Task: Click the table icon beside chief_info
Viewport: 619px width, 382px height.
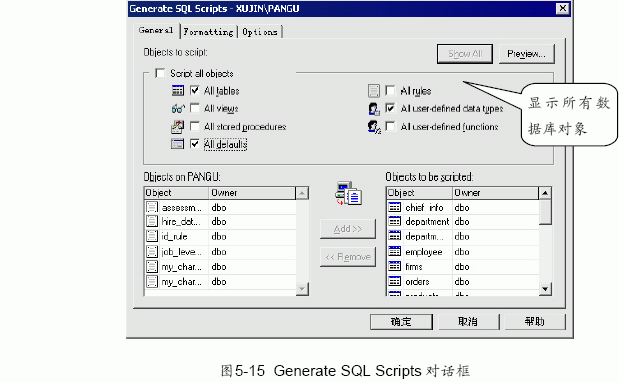Action: [x=395, y=207]
